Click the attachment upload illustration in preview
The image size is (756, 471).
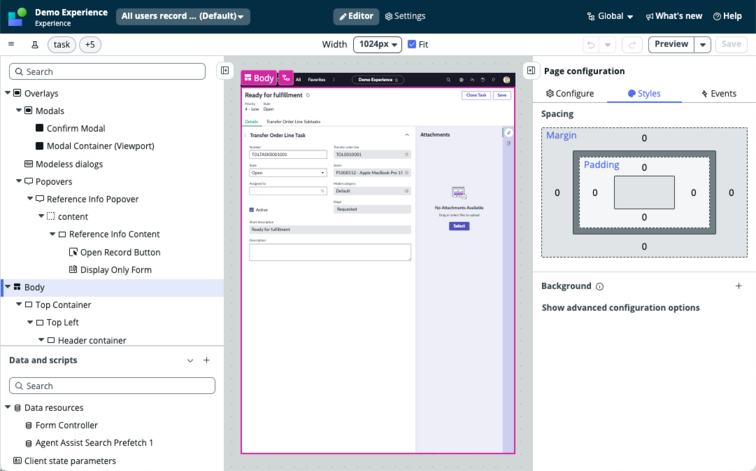(x=459, y=193)
